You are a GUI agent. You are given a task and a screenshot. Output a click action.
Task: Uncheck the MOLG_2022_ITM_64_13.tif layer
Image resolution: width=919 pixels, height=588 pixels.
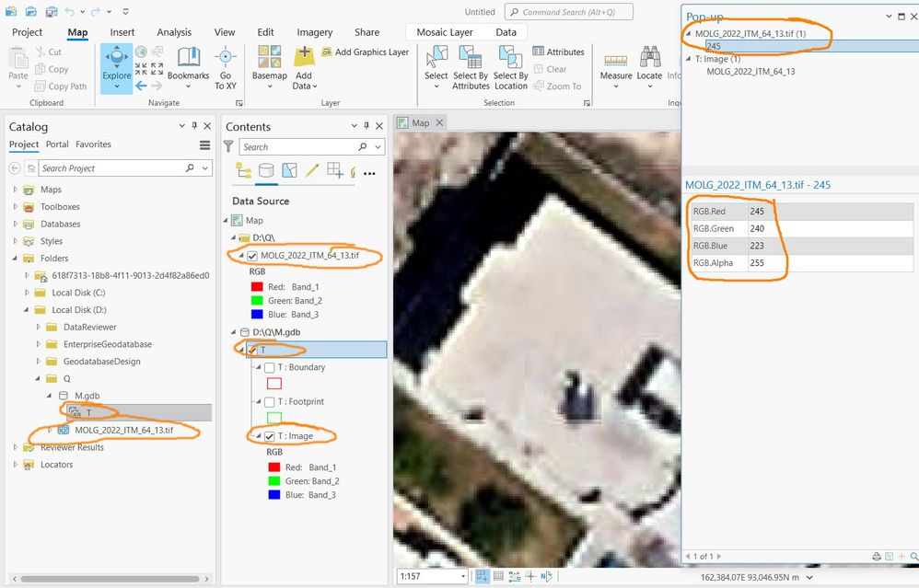click(252, 256)
